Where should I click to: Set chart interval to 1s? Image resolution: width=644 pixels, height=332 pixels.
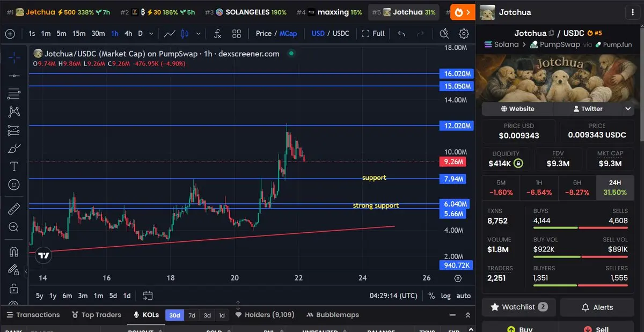tap(32, 33)
